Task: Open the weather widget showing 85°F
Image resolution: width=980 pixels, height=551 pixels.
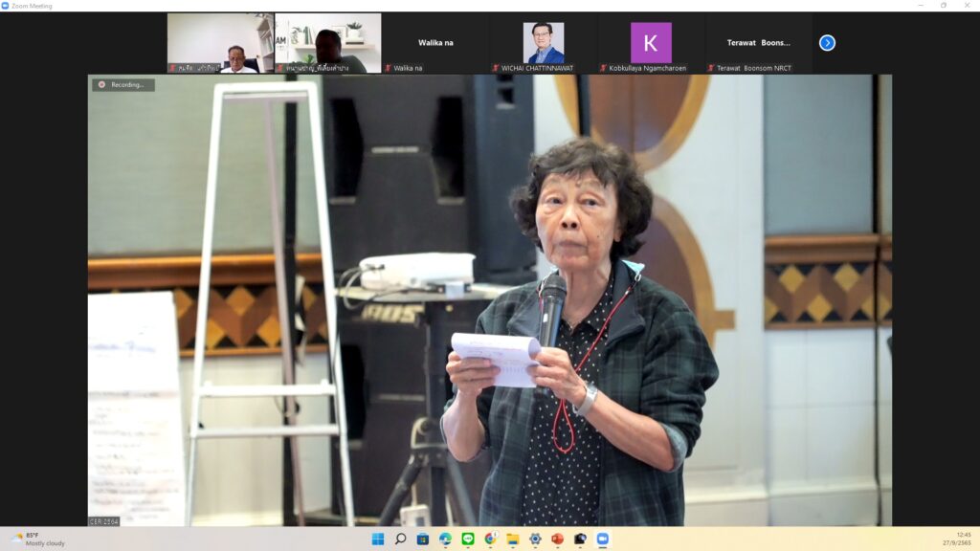Action: coord(38,539)
